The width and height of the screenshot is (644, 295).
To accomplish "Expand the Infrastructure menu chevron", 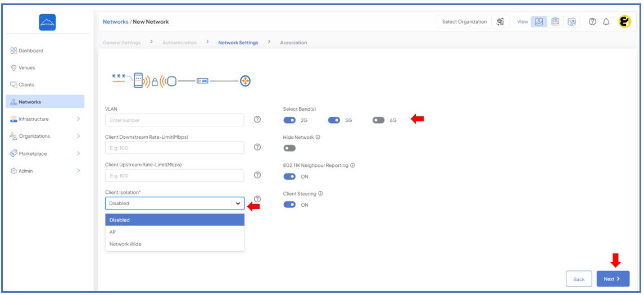I will pos(78,119).
